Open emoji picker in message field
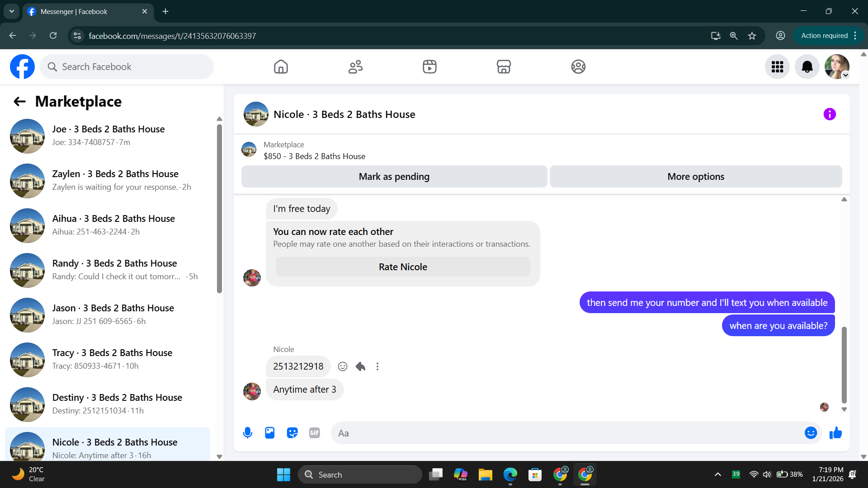868x488 pixels. (x=811, y=433)
